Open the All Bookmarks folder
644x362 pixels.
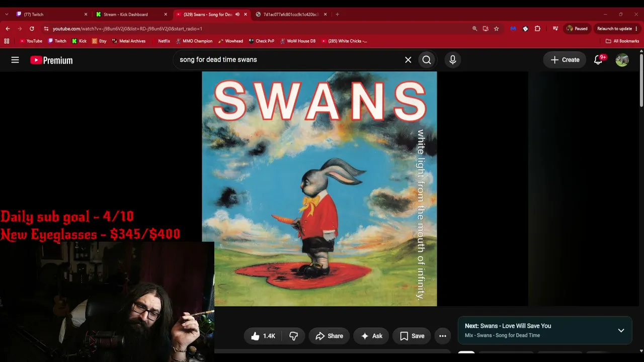pyautogui.click(x=622, y=41)
